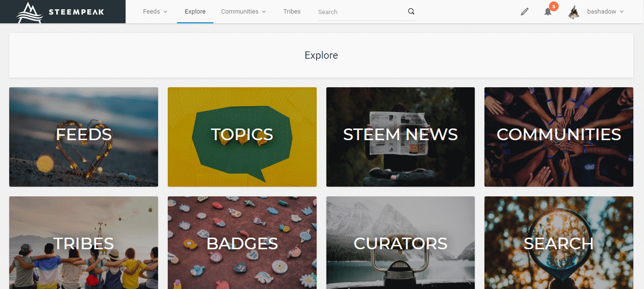The image size is (644, 289).
Task: Select the Explore tab
Action: tap(195, 12)
